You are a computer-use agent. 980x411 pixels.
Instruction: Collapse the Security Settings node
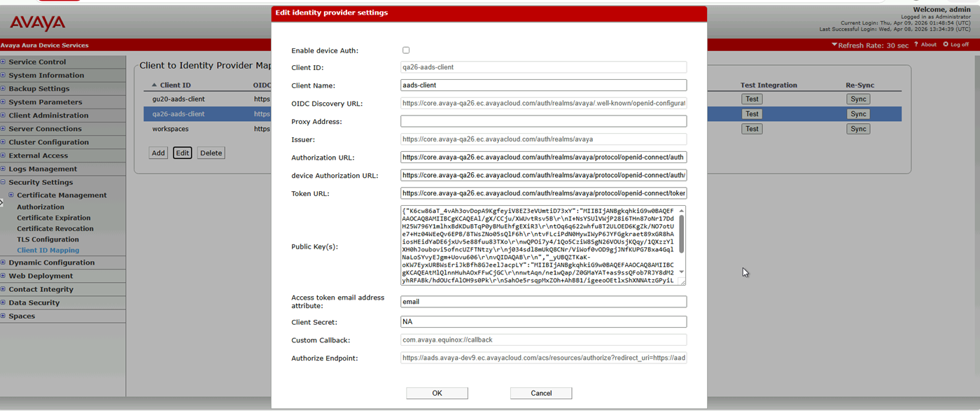(x=3, y=182)
